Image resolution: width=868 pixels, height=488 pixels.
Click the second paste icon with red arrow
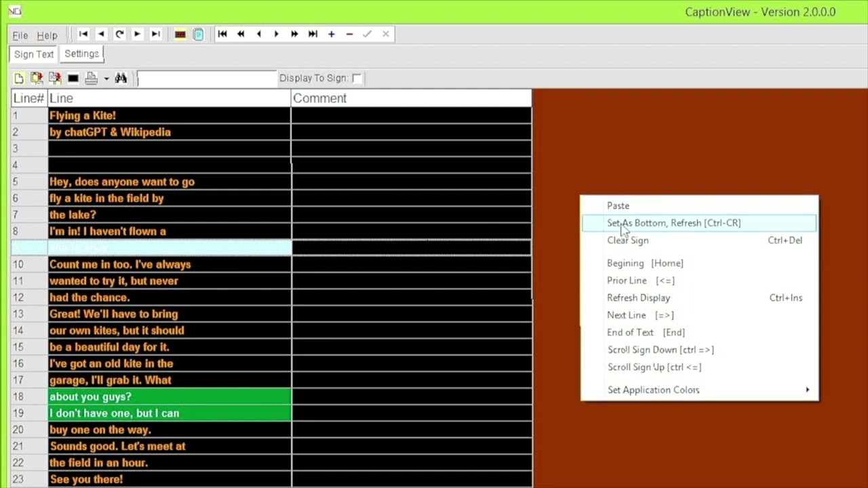click(55, 79)
